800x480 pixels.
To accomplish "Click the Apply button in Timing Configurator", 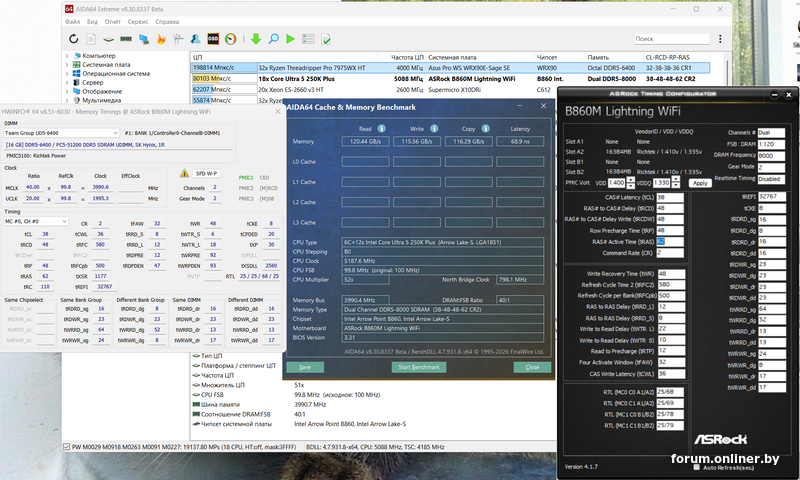I will [x=700, y=183].
